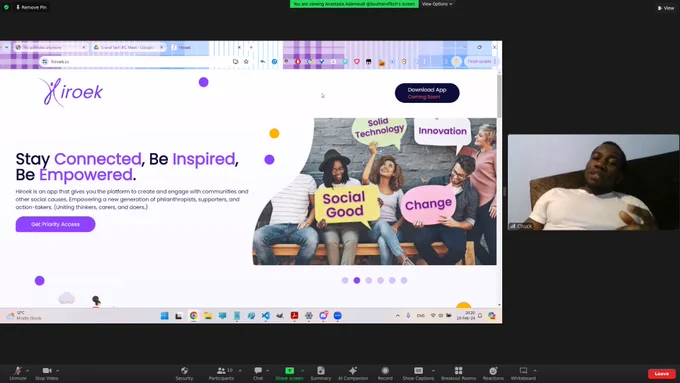The height and width of the screenshot is (383, 680).
Task: Expand arrow beside Share screen
Action: [303, 370]
